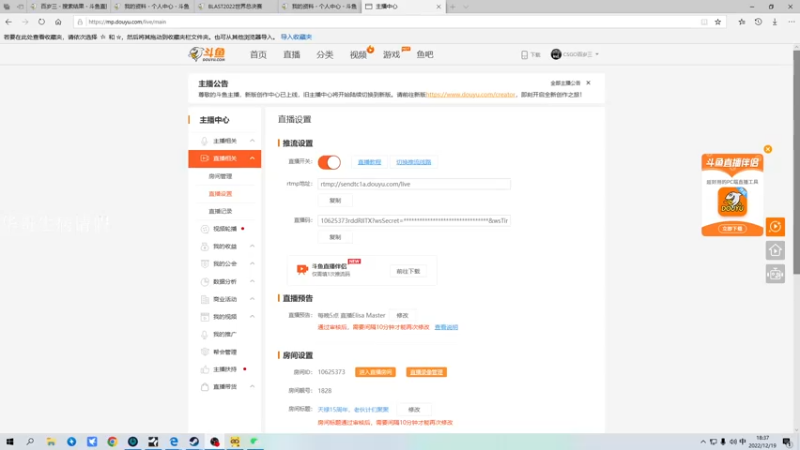Open the 主播相关 microphone icon section
800x450 pixels.
tap(204, 141)
